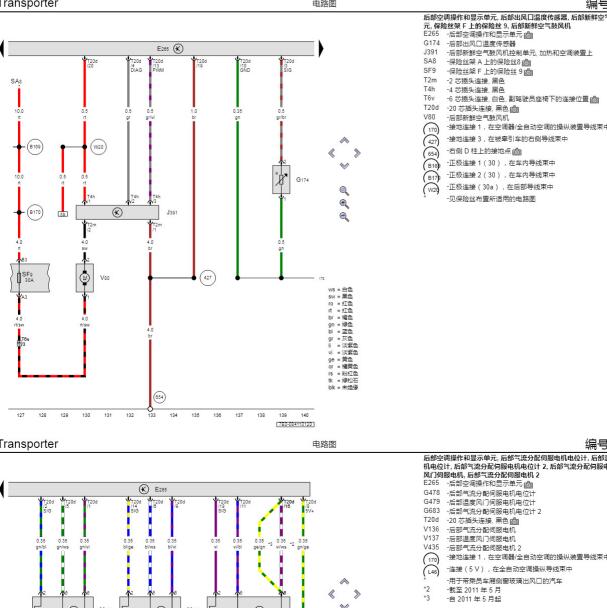Click track number 133 on the bottom scale
The height and width of the screenshot is (608, 607).
151,415
